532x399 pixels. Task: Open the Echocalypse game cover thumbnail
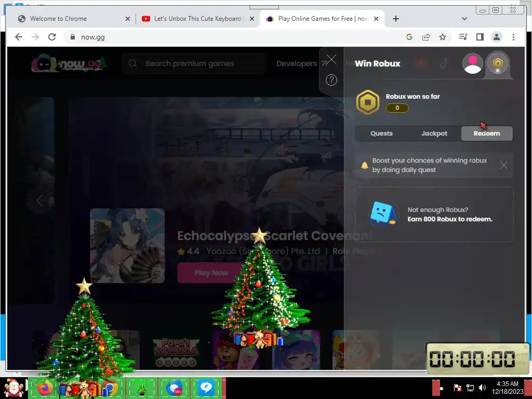click(x=127, y=246)
